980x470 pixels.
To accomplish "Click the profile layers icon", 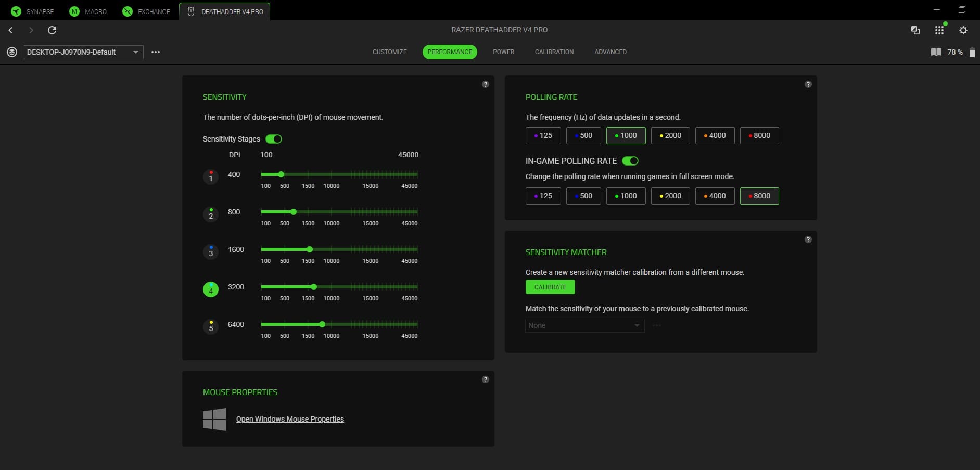I will [x=11, y=52].
